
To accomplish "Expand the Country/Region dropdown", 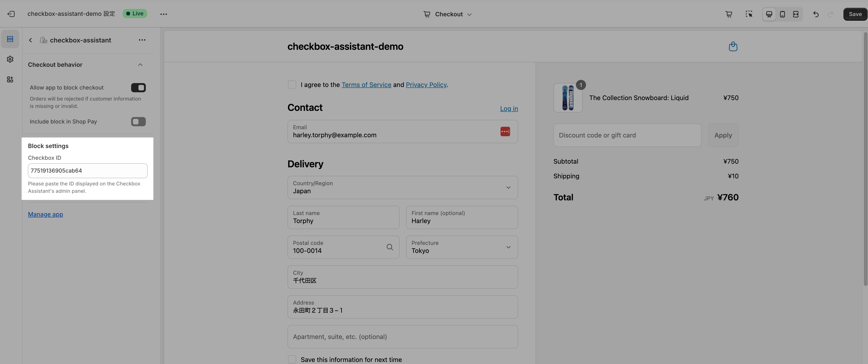I will [402, 188].
